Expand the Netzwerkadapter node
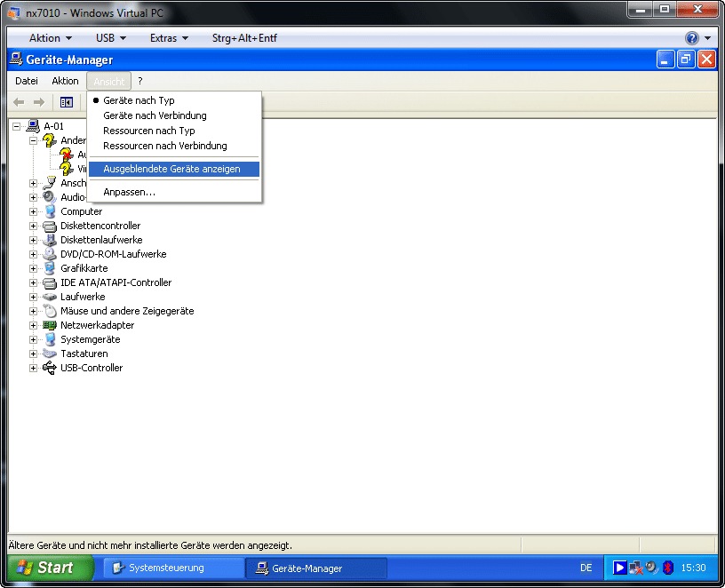 (33, 325)
